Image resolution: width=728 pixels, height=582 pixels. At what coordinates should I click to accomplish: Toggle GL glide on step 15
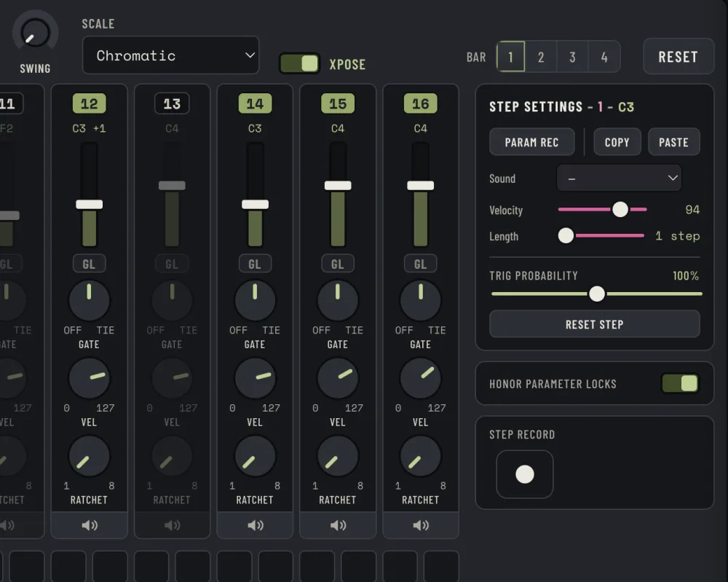[338, 264]
